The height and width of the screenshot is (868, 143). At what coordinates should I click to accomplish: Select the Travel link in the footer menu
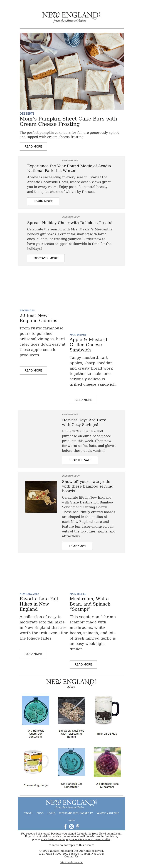pyautogui.click(x=28, y=813)
